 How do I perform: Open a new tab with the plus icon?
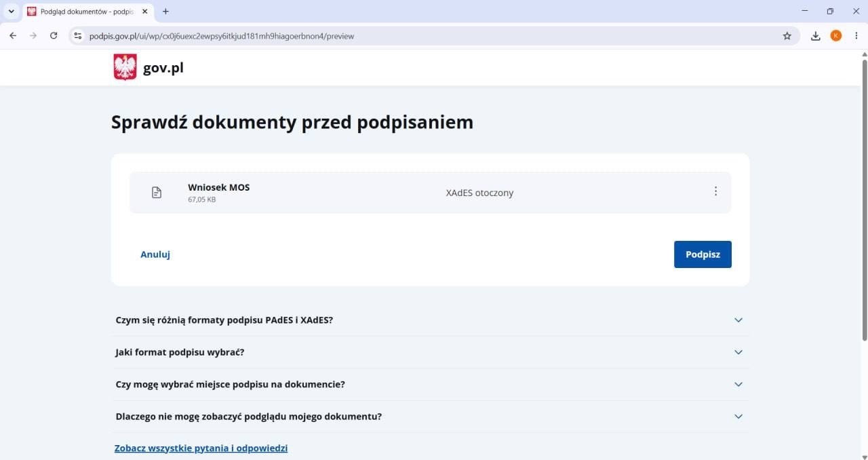[x=165, y=12]
